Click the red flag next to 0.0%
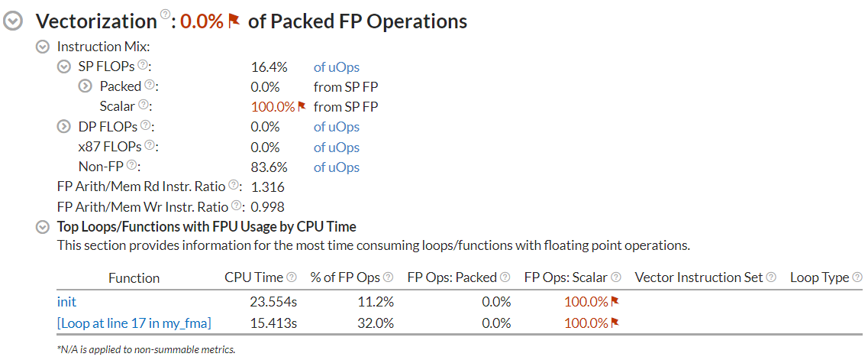Image resolution: width=868 pixels, height=360 pixels. click(234, 21)
